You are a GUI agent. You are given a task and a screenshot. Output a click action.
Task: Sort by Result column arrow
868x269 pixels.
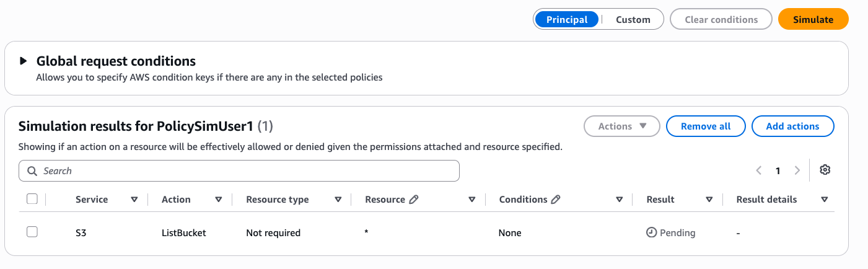pyautogui.click(x=709, y=200)
